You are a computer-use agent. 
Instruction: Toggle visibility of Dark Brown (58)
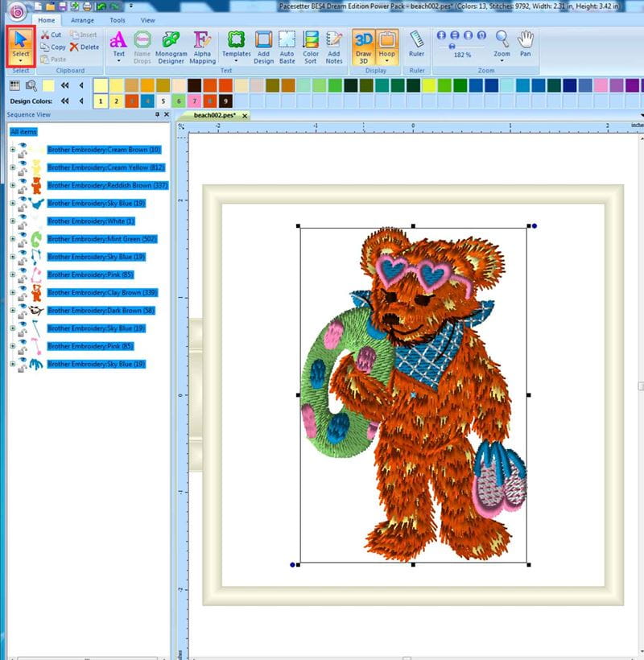point(23,306)
